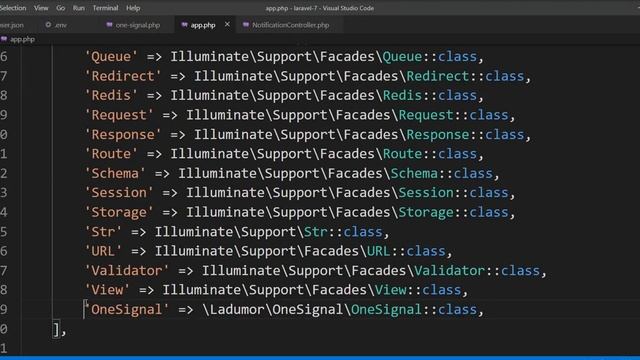Open the Go menu

pos(60,8)
